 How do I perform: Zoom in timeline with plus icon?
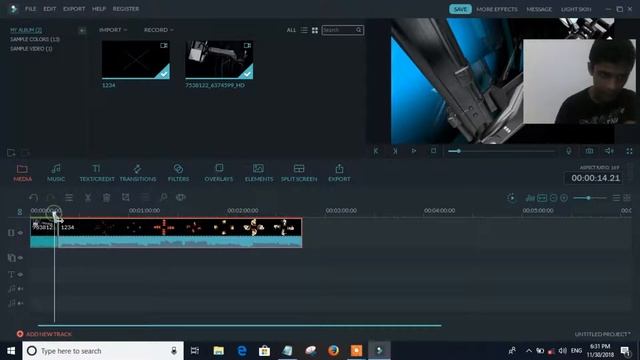point(564,198)
